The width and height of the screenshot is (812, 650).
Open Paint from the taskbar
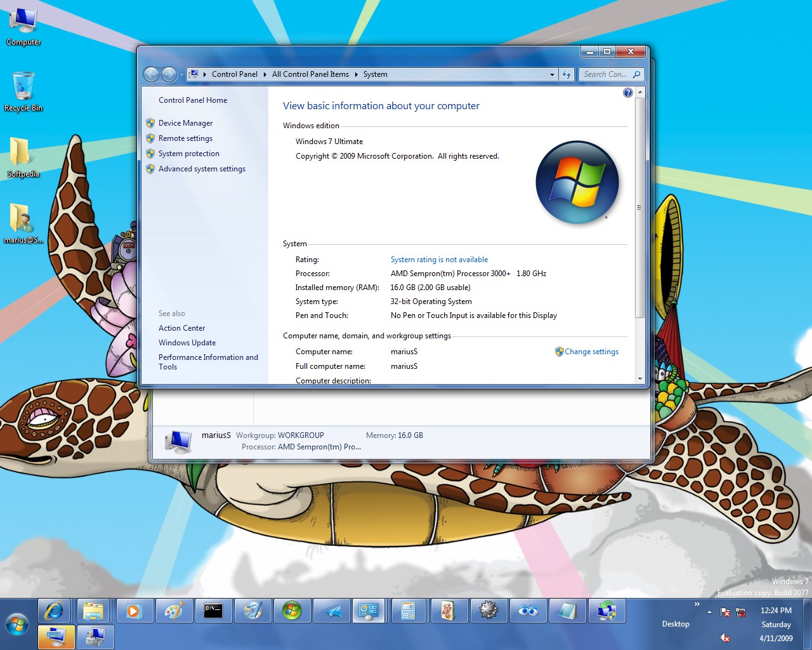173,611
